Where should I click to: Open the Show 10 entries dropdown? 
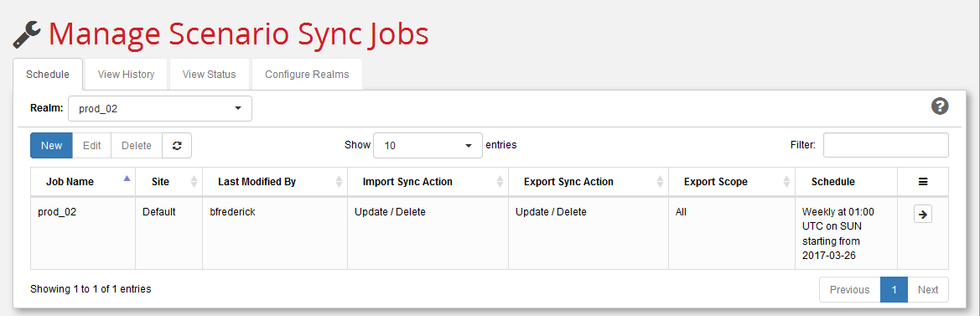[428, 146]
